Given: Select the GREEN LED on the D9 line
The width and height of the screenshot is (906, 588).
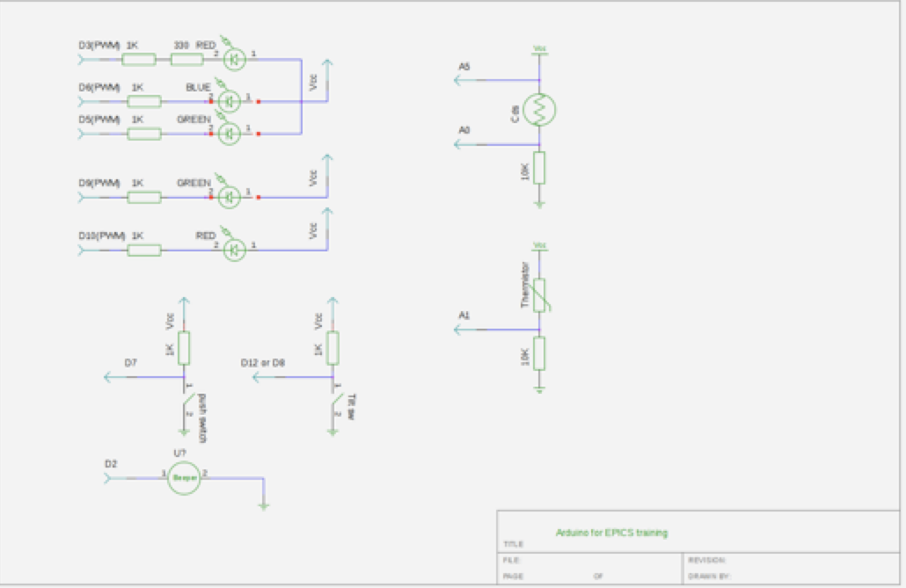Looking at the screenshot, I should coord(229,197).
